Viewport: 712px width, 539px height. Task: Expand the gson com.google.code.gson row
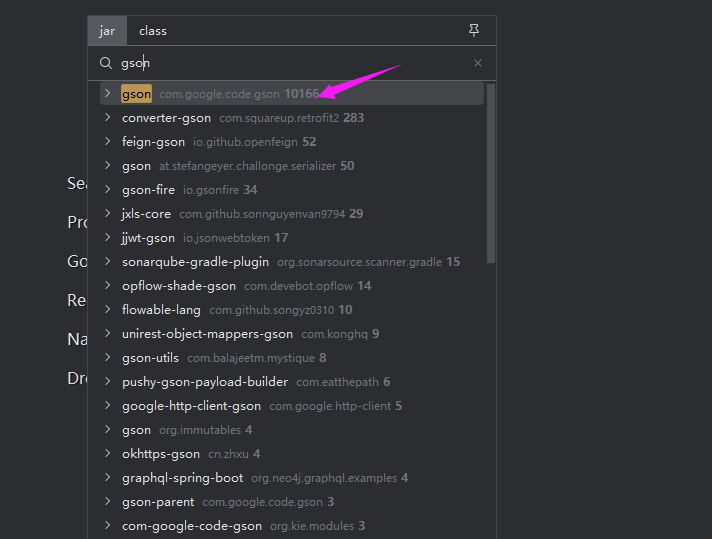108,94
